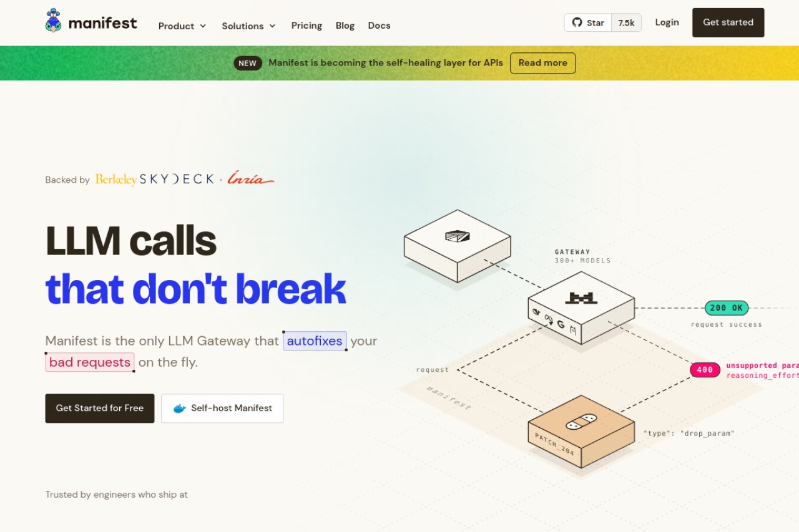Click the 300+ MODELS label
Screen dimensions: 799x532
(582, 261)
